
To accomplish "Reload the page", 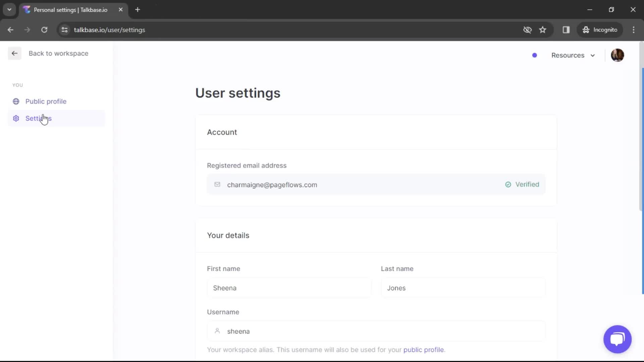I will (44, 30).
